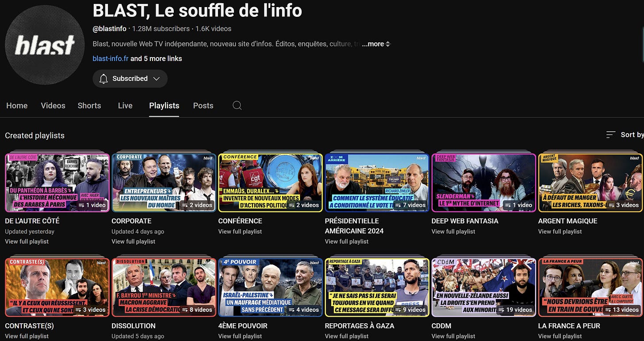Switch to the Videos tab

tap(53, 106)
